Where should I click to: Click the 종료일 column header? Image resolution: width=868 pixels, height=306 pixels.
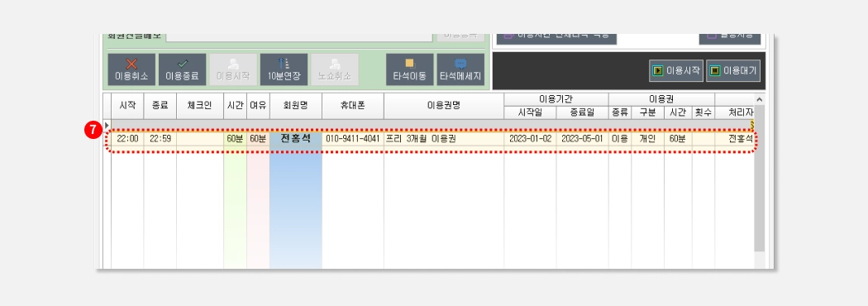582,112
